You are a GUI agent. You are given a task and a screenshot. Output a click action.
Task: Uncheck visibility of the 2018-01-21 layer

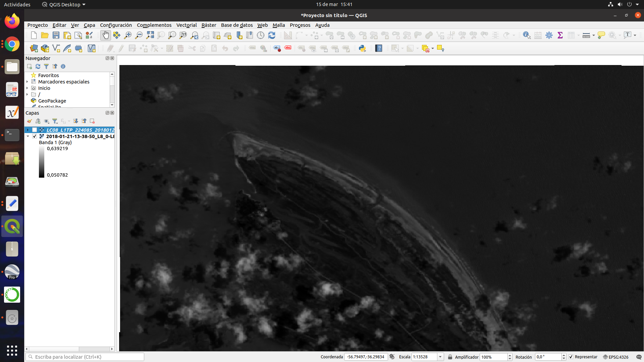click(34, 136)
